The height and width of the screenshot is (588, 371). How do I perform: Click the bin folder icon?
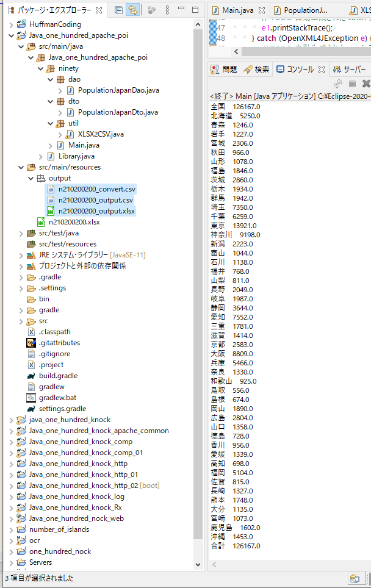31,299
